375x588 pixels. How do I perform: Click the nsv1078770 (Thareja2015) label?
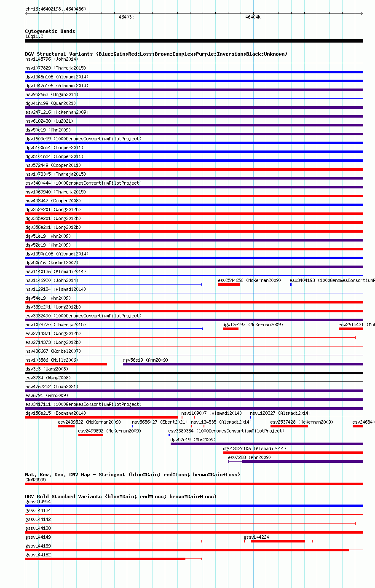(x=56, y=325)
